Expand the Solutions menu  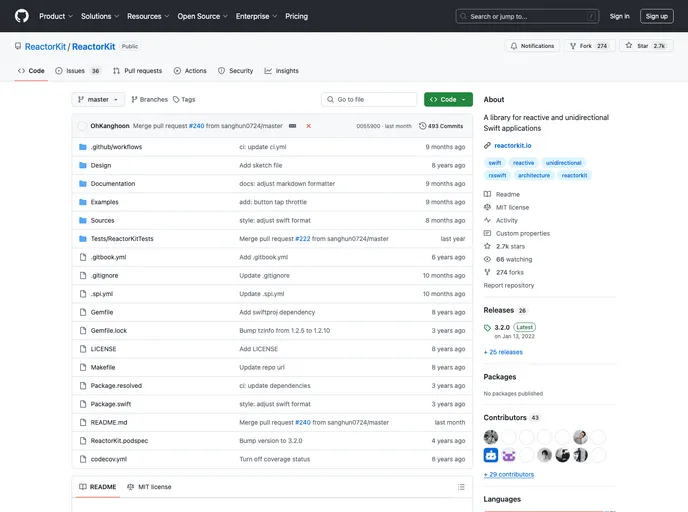(x=100, y=16)
